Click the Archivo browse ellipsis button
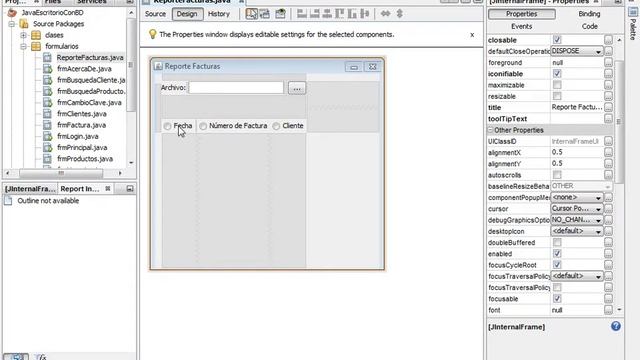Image resolution: width=640 pixels, height=360 pixels. click(x=297, y=88)
